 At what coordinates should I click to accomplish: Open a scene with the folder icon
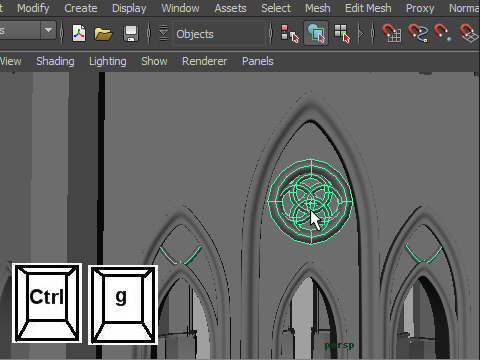tap(103, 34)
